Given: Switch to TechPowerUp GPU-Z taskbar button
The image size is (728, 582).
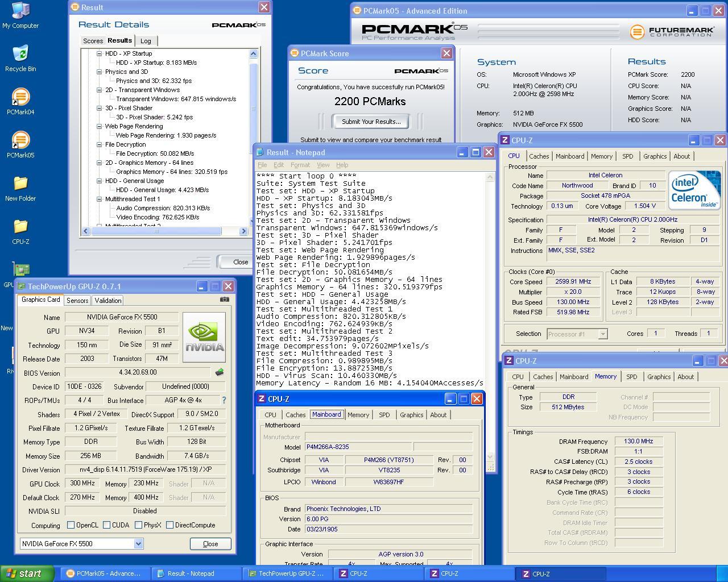Looking at the screenshot, I should pos(288,573).
